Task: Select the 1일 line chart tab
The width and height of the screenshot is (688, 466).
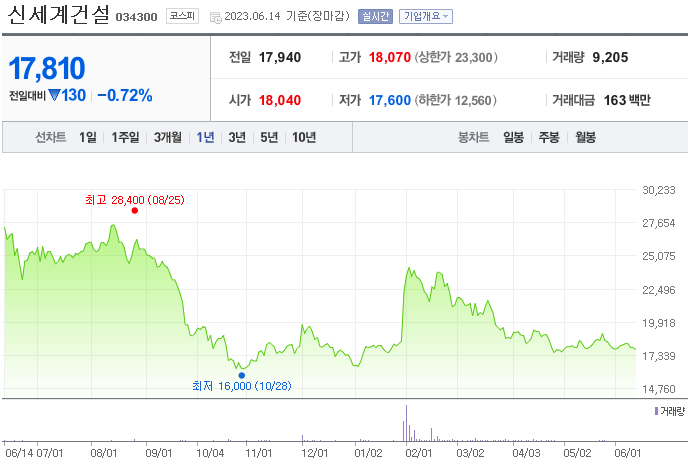Action: point(88,137)
